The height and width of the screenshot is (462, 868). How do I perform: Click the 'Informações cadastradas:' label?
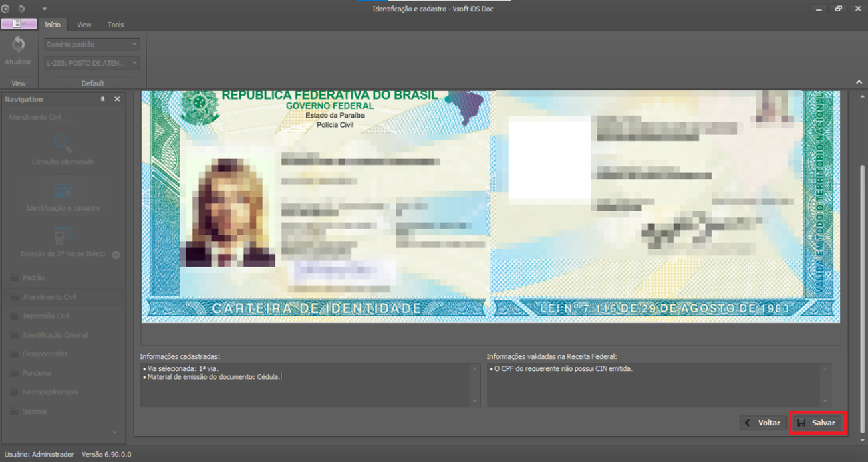[180, 356]
